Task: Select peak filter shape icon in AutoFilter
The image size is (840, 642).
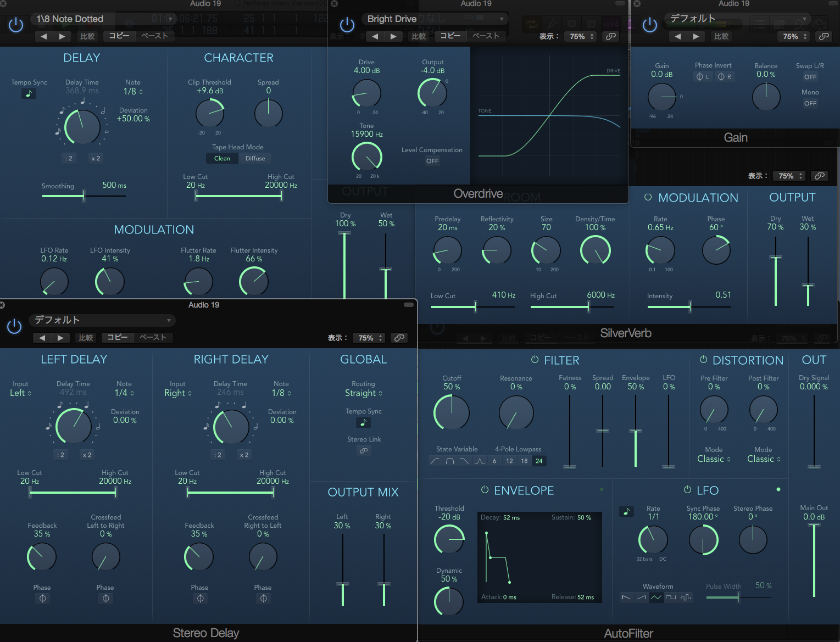Action: point(480,461)
